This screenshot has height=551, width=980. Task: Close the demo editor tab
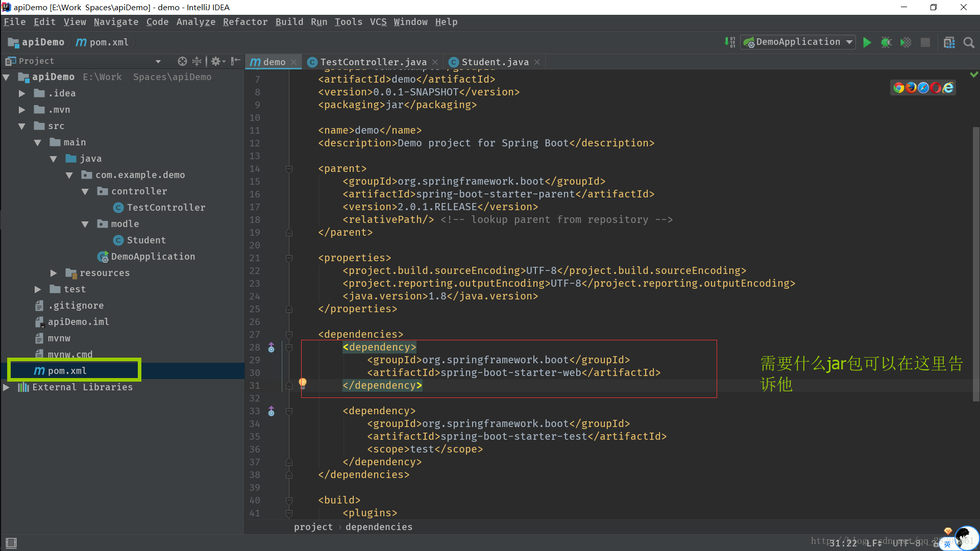click(293, 62)
